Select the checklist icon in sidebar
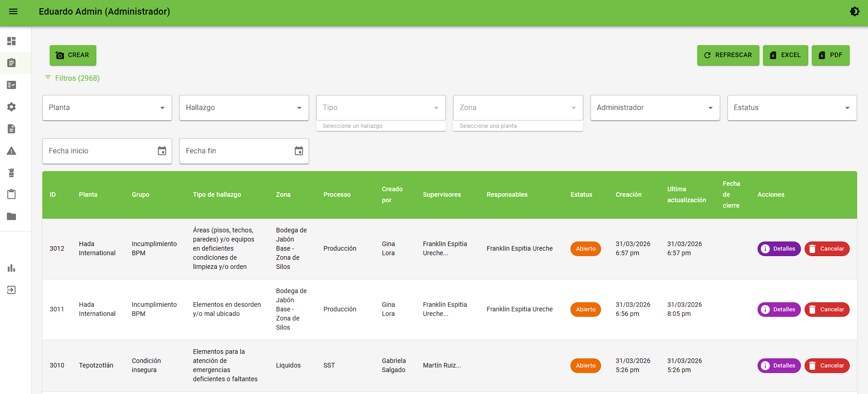Image resolution: width=868 pixels, height=394 pixels. pos(11,85)
